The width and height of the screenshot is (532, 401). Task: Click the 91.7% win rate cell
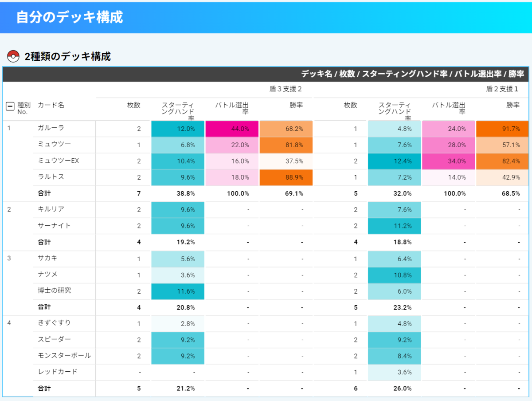tap(503, 129)
